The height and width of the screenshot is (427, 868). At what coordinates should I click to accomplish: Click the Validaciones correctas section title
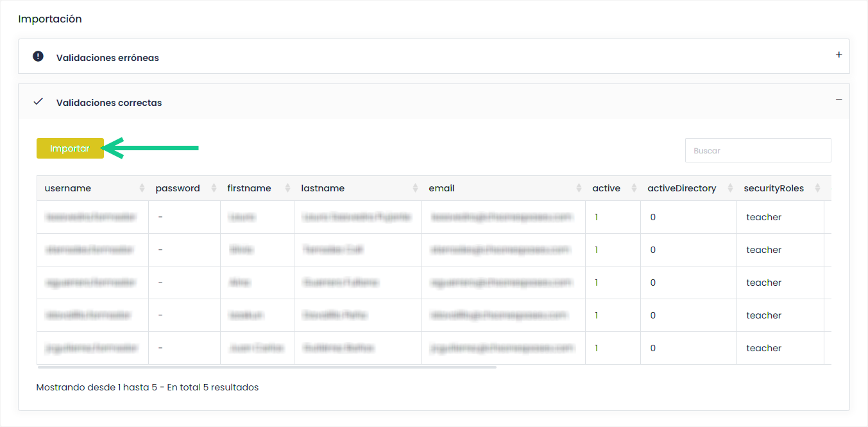[108, 103]
